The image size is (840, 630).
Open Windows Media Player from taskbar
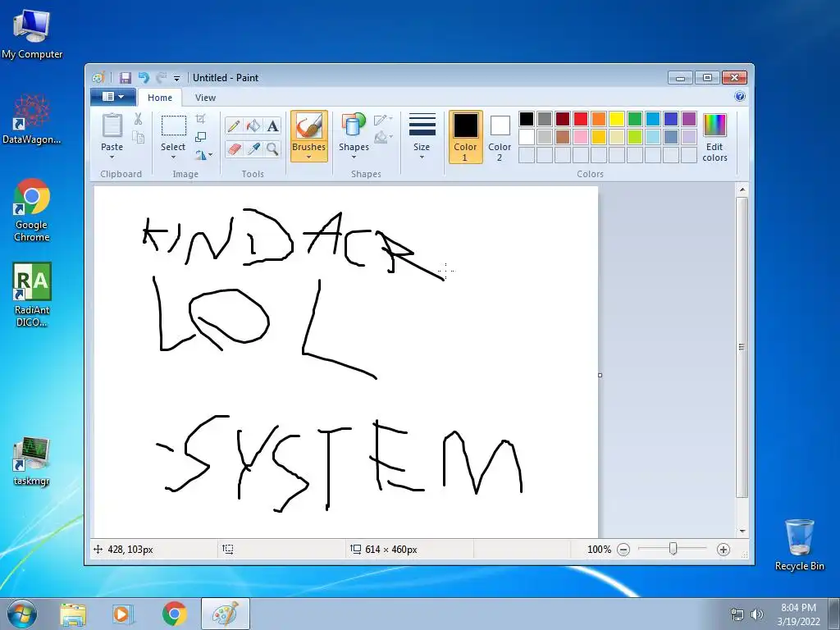[x=122, y=614]
